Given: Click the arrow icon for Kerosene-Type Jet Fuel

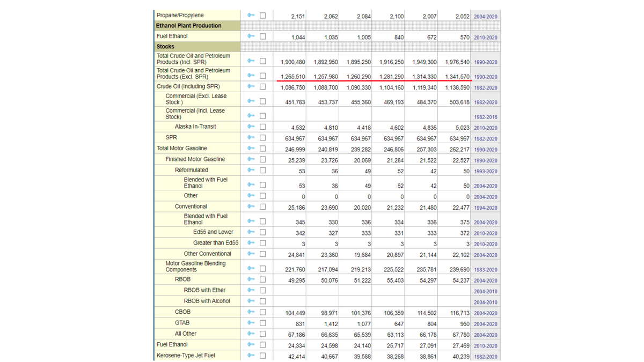Looking at the screenshot, I should 251,356.
